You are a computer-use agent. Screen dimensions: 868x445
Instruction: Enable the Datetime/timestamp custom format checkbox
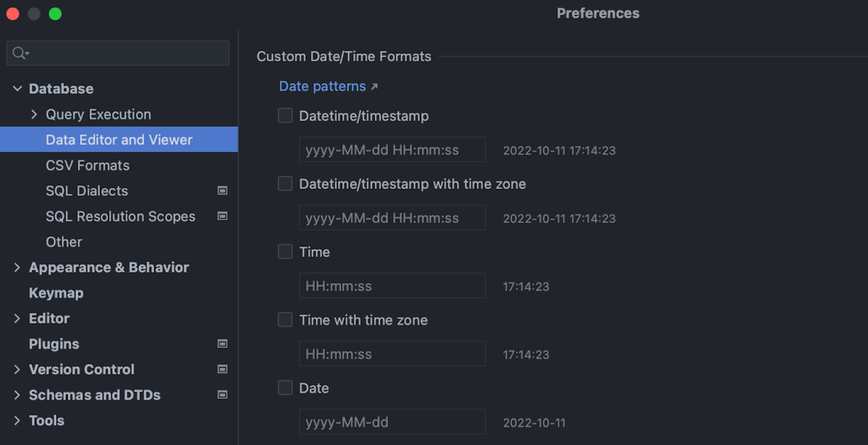coord(285,116)
